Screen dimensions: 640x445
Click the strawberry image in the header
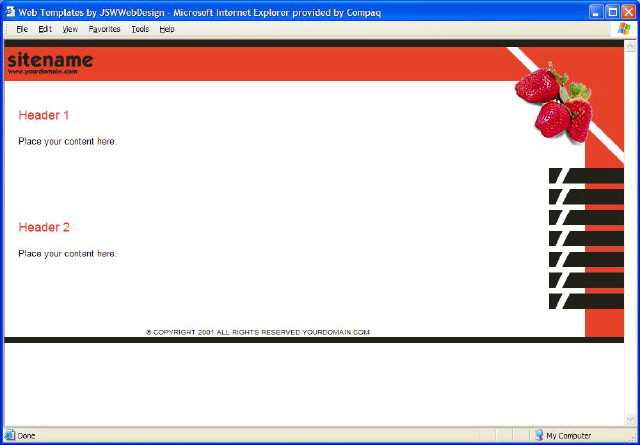tap(554, 101)
